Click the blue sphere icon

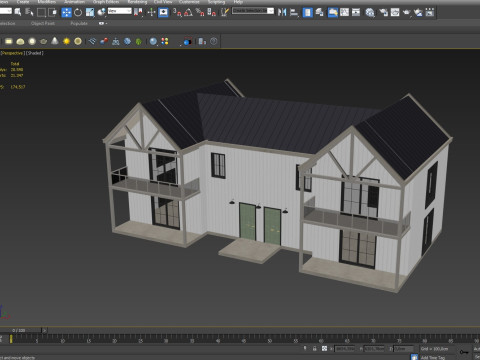tap(153, 41)
